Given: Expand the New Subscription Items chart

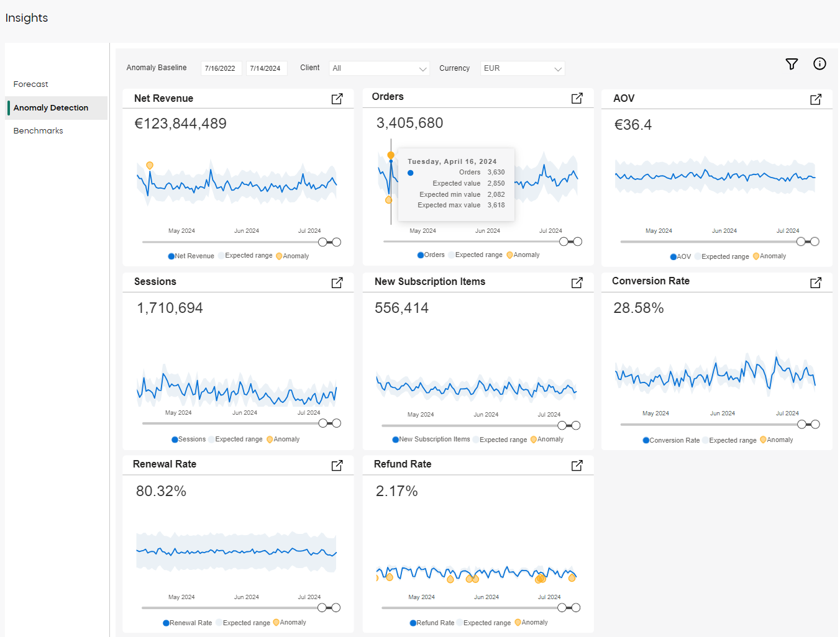Looking at the screenshot, I should coord(577,282).
